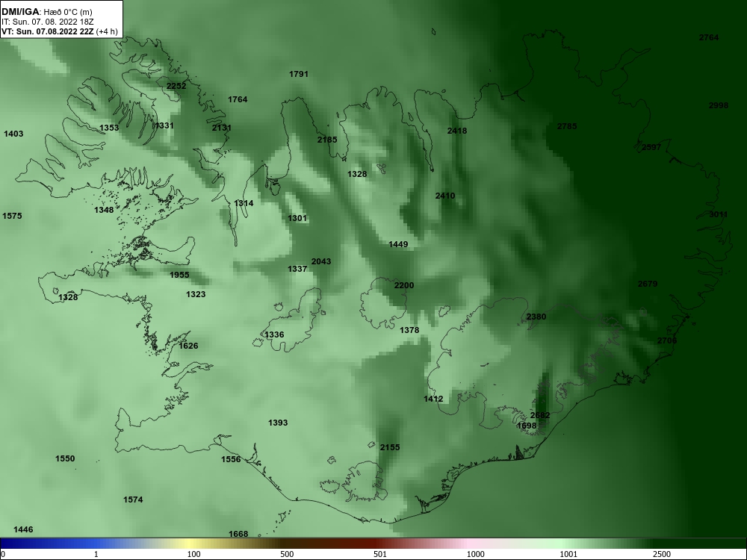Click the height label 2597
Image resolution: width=747 pixels, height=560 pixels.
tap(651, 147)
